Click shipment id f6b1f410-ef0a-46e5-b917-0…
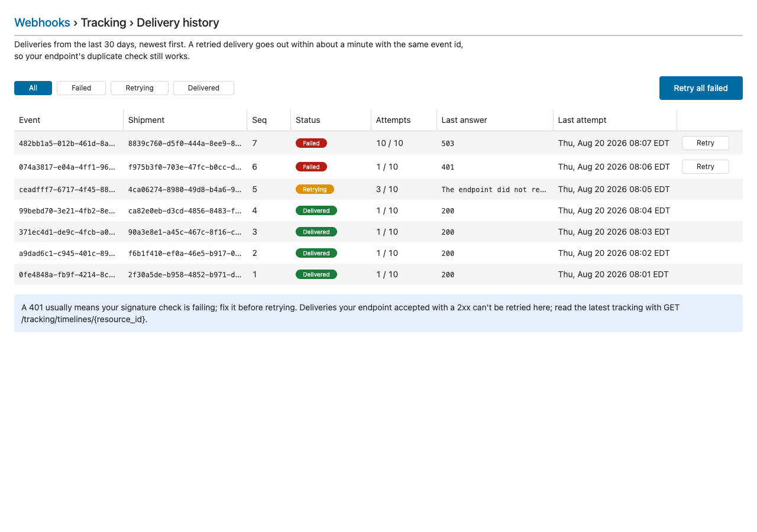This screenshot has width=757, height=532. pyautogui.click(x=185, y=253)
